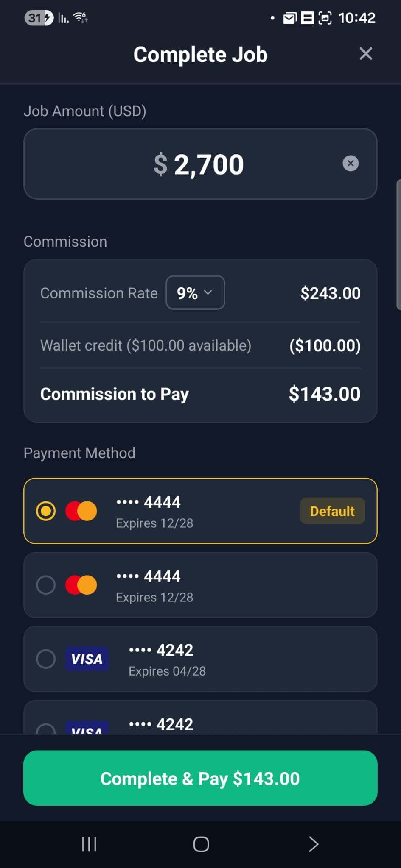Open the Commission Rate dropdown
Screen dimensions: 401x868
tap(195, 292)
